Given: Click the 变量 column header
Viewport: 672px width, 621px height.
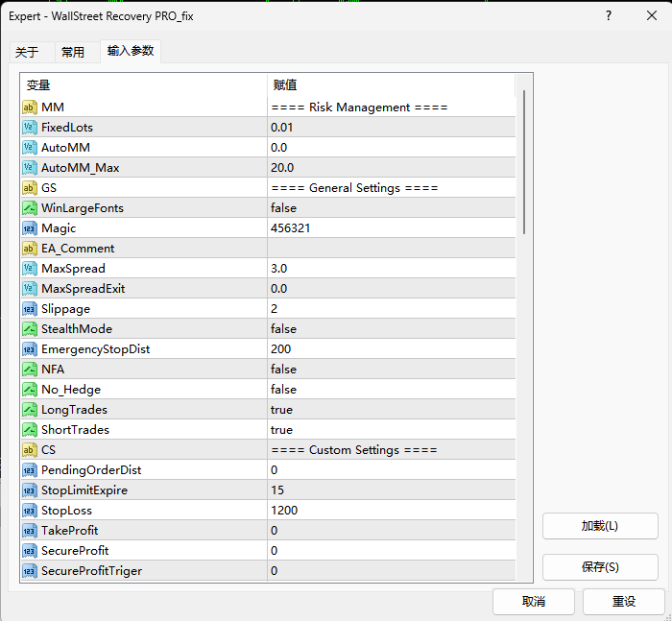Looking at the screenshot, I should (144, 85).
